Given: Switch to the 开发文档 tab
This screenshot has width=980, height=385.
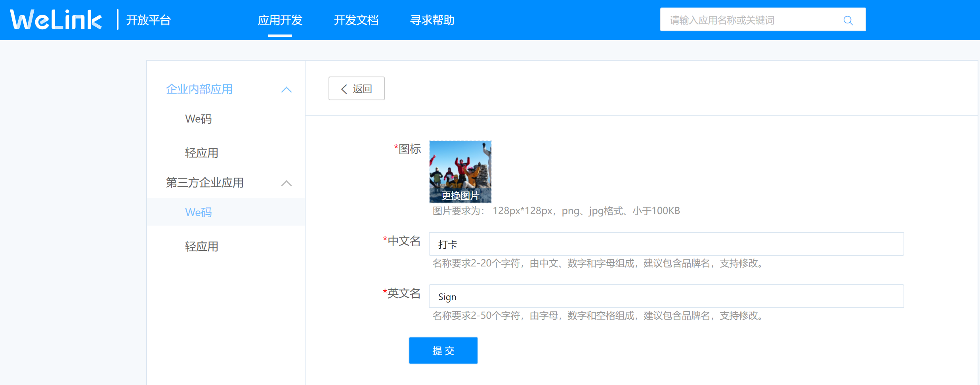Looking at the screenshot, I should [356, 20].
